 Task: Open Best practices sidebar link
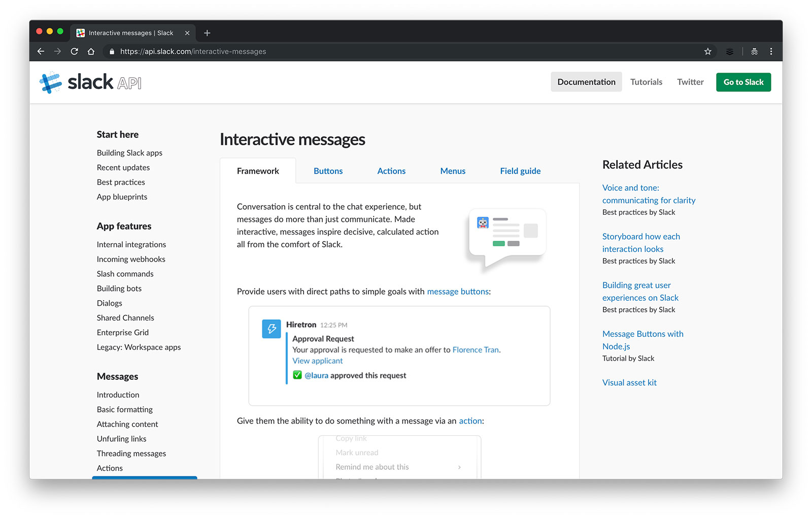121,182
